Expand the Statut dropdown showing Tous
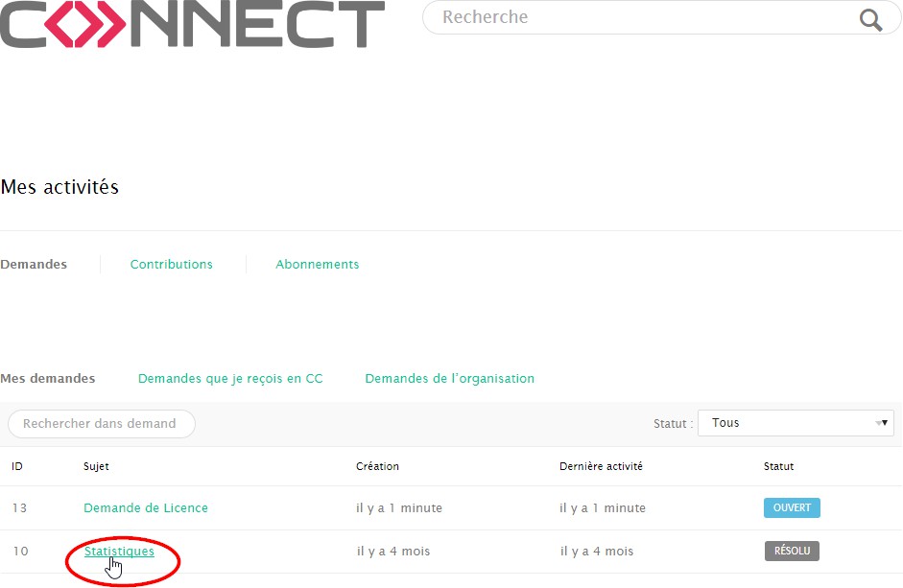This screenshot has width=903, height=588. click(x=796, y=423)
